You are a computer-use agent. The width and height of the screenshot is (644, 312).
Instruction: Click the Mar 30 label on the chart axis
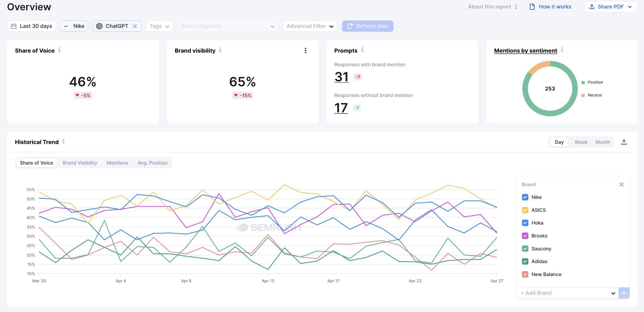(x=39, y=281)
